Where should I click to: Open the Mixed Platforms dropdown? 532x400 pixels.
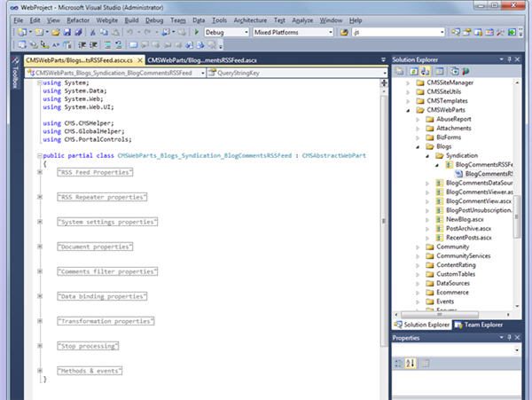click(x=331, y=32)
